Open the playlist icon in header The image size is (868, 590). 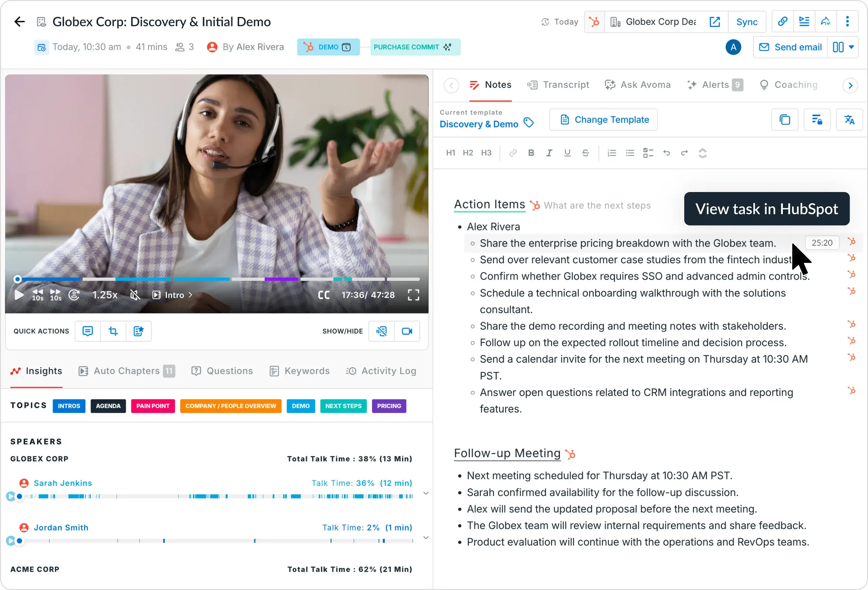[804, 22]
